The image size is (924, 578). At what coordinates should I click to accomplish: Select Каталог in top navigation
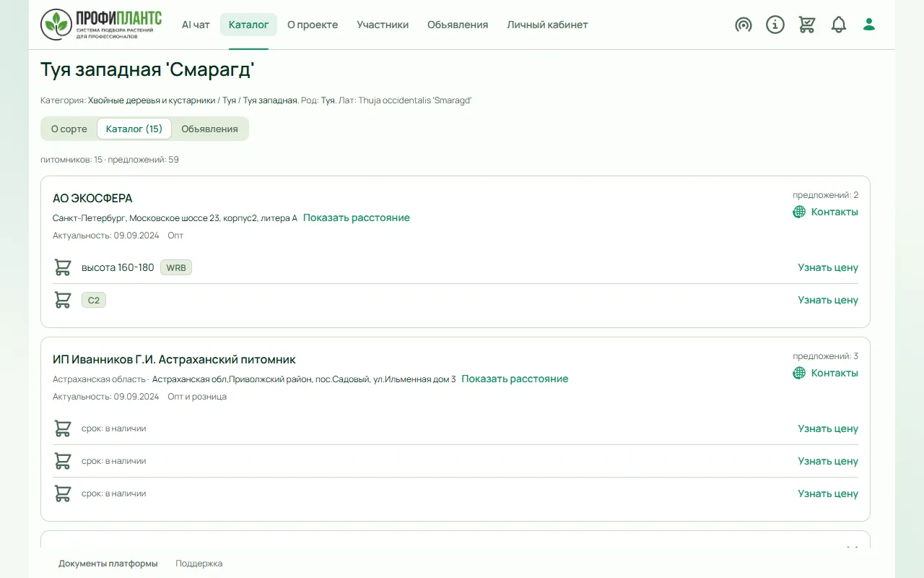point(248,25)
